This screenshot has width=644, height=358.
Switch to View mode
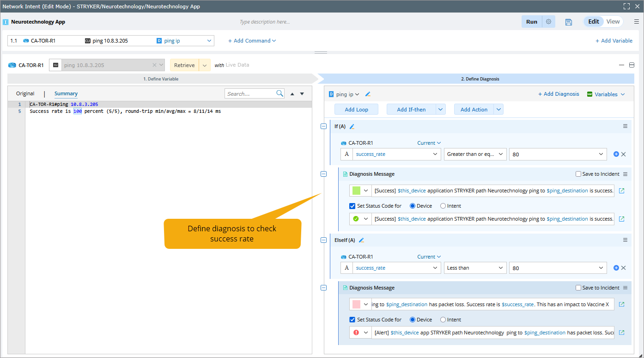[x=613, y=22]
